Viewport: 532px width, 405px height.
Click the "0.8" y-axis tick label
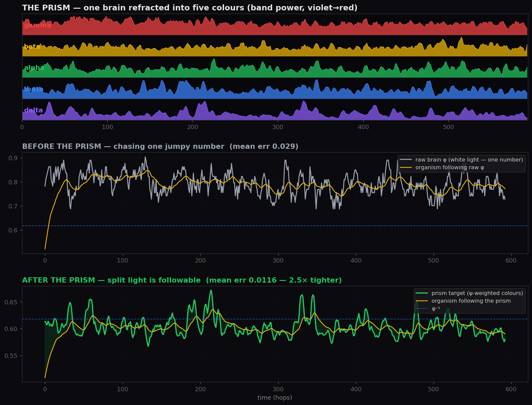(13, 182)
